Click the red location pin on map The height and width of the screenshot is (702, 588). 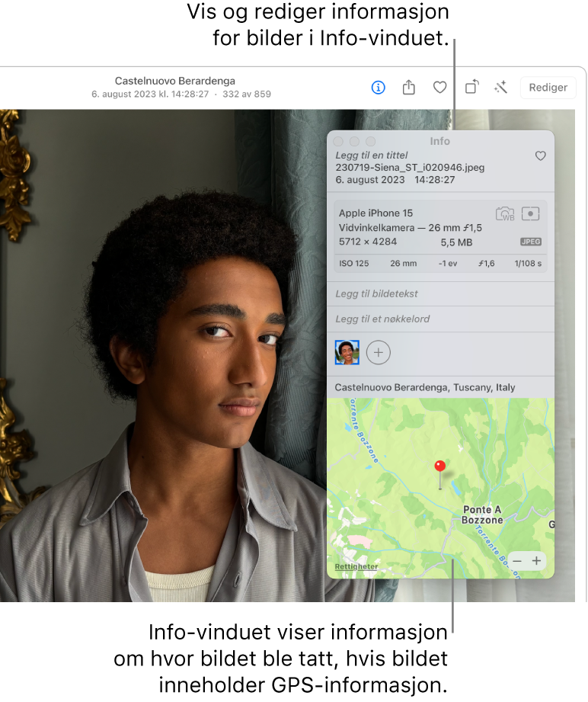pos(440,466)
